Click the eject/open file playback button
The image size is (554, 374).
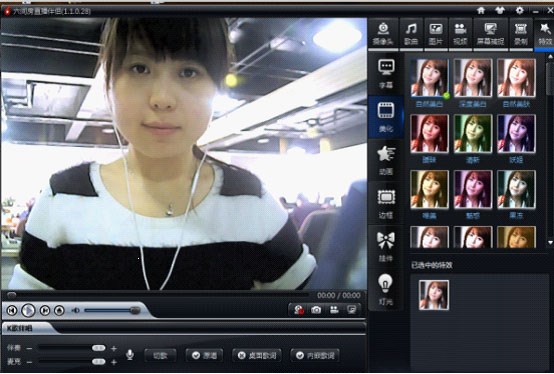59,310
